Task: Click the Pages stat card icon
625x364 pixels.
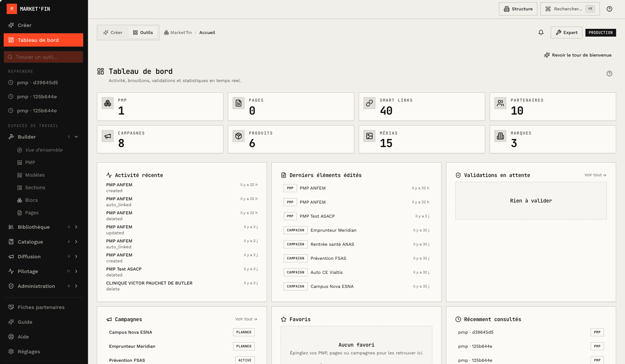Action: tap(239, 103)
